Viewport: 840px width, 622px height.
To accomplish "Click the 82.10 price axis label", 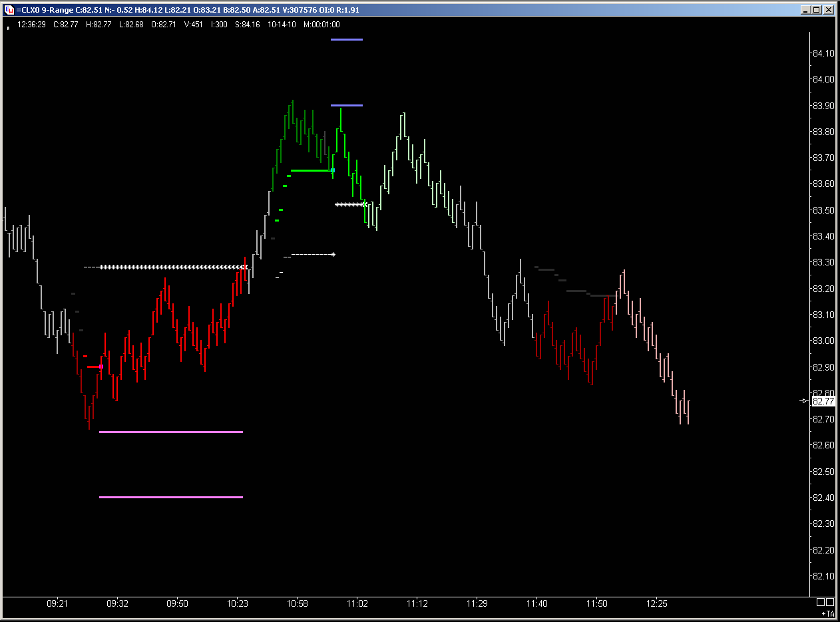I will coord(824,577).
